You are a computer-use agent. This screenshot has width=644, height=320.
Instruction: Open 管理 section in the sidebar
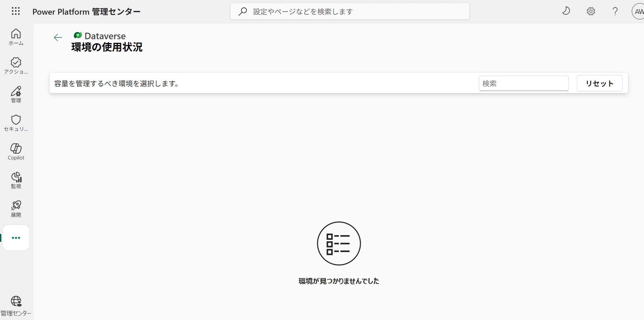pos(16,94)
